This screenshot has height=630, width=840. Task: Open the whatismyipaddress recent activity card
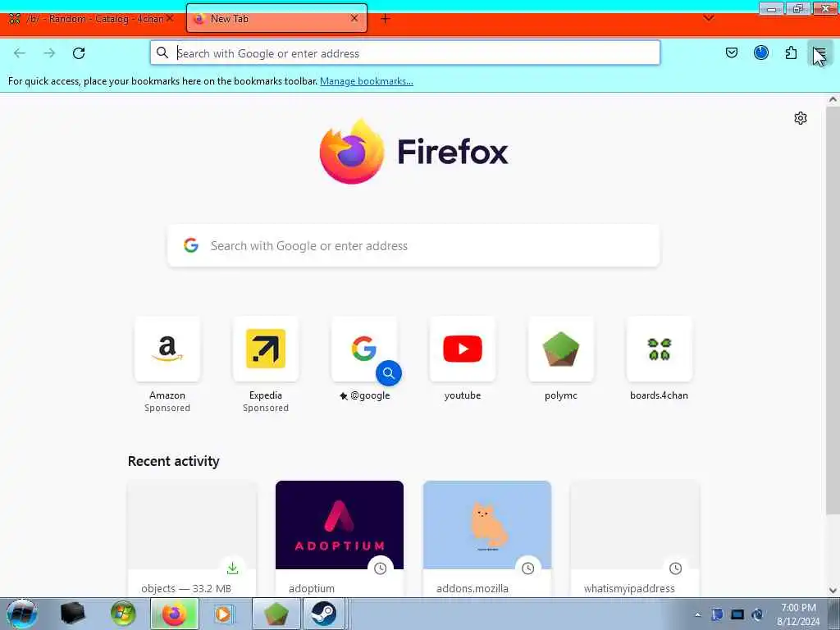[635, 538]
